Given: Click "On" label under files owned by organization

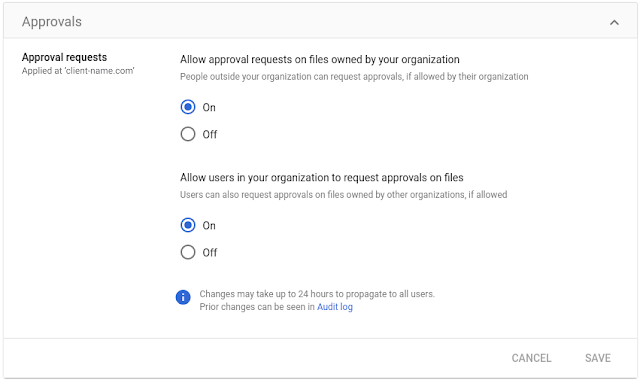Looking at the screenshot, I should pyautogui.click(x=209, y=107).
